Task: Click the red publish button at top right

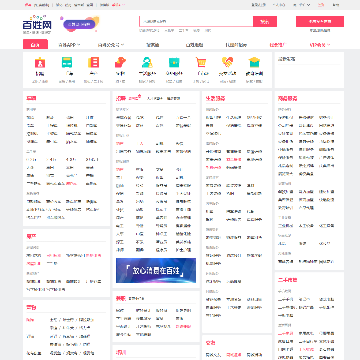Action: 320,22
